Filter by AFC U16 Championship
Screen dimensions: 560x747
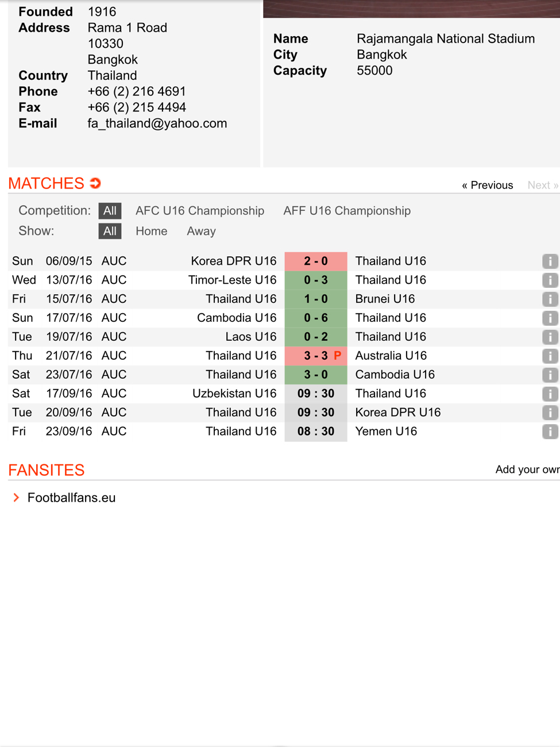[200, 211]
